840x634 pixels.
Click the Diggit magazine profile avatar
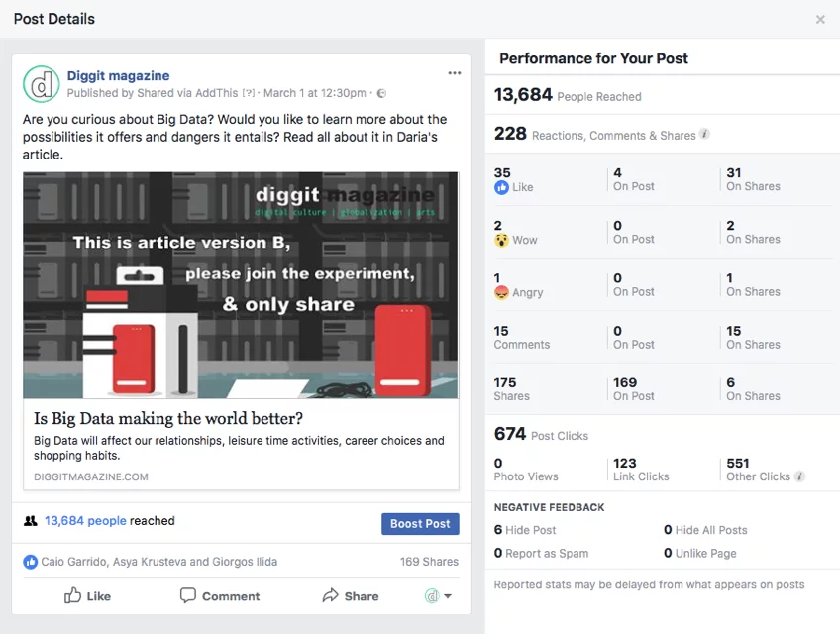tap(41, 84)
